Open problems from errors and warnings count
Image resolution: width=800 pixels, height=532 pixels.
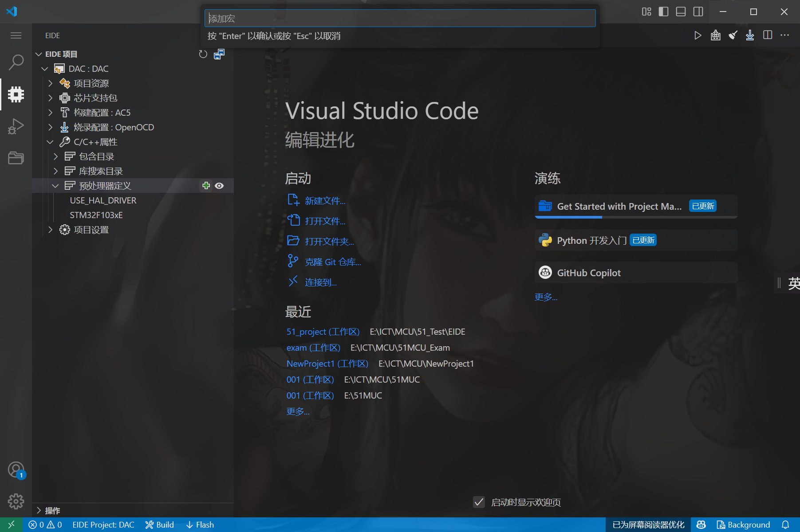coord(45,524)
